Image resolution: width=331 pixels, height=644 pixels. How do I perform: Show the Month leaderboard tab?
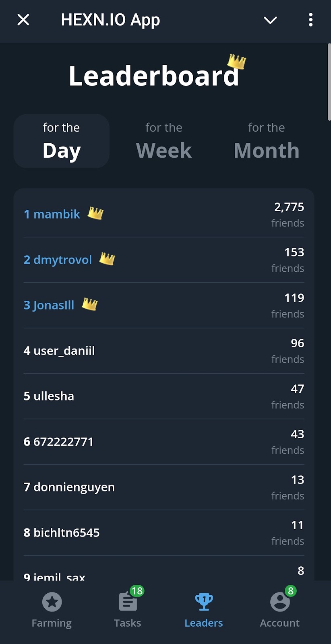(x=266, y=141)
